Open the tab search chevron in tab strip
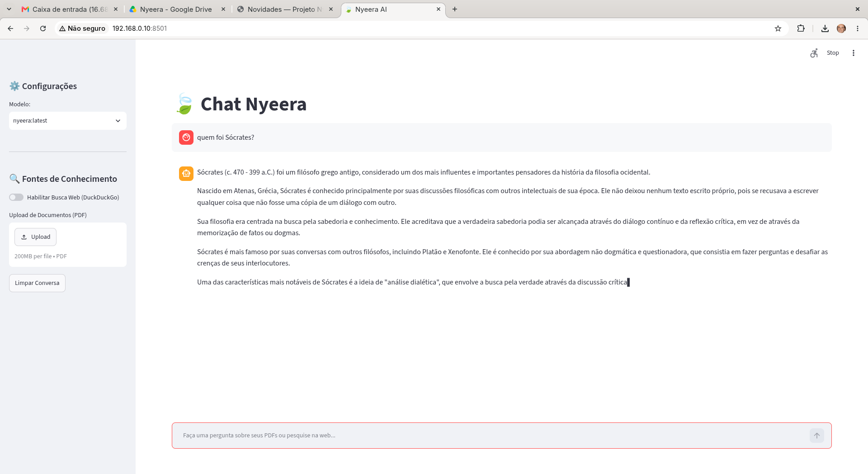 click(x=9, y=9)
